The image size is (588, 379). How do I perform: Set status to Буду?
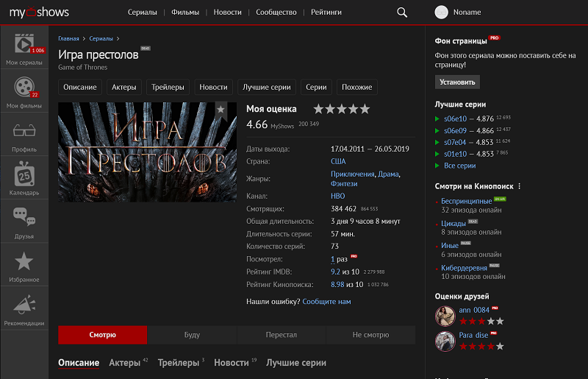pyautogui.click(x=192, y=335)
